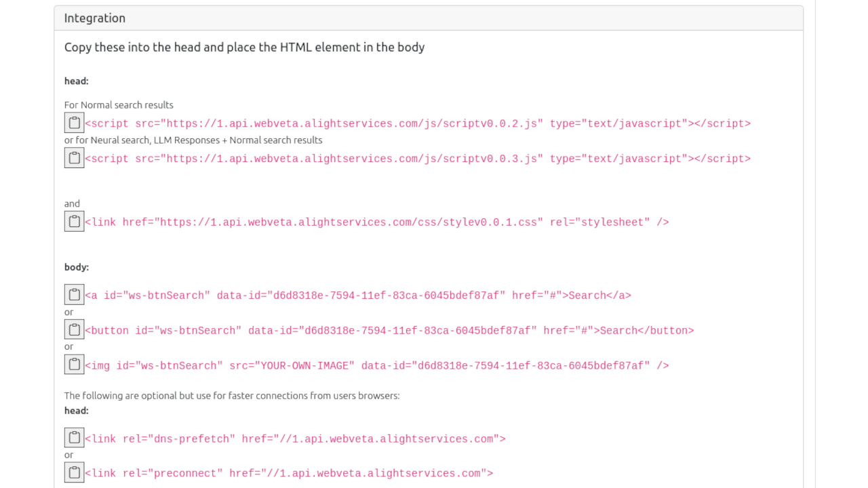
Task: Click the scriptv0.0.2.js script code text
Action: click(418, 124)
